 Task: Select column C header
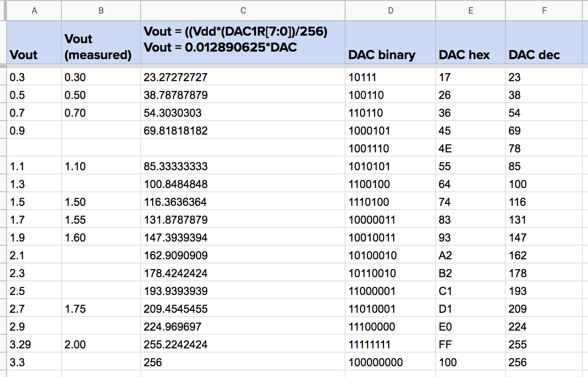coord(243,11)
